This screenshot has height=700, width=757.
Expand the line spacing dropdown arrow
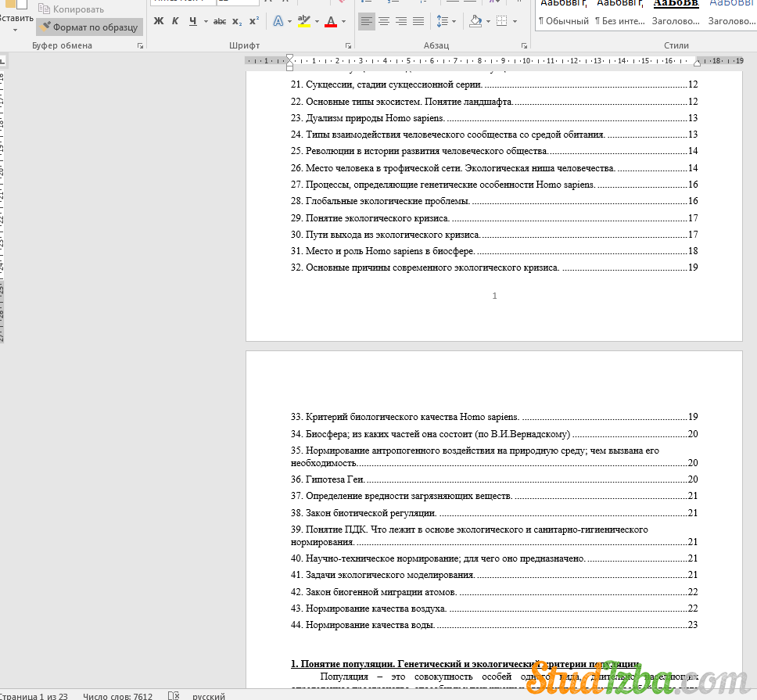[454, 21]
